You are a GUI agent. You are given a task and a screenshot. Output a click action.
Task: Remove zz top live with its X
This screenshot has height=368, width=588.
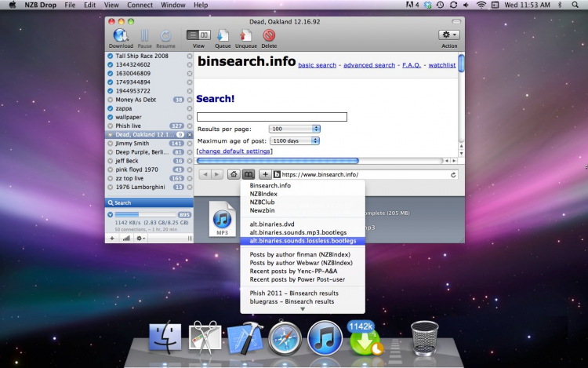click(190, 179)
